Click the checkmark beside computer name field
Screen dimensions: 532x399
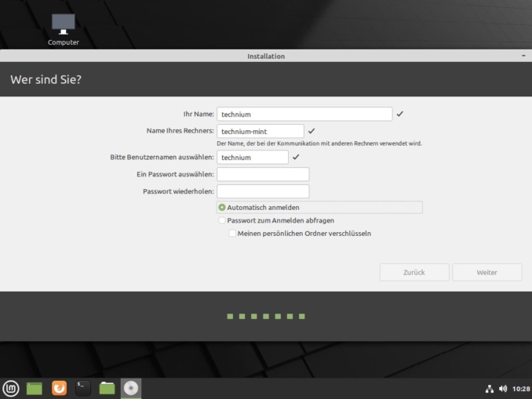312,131
